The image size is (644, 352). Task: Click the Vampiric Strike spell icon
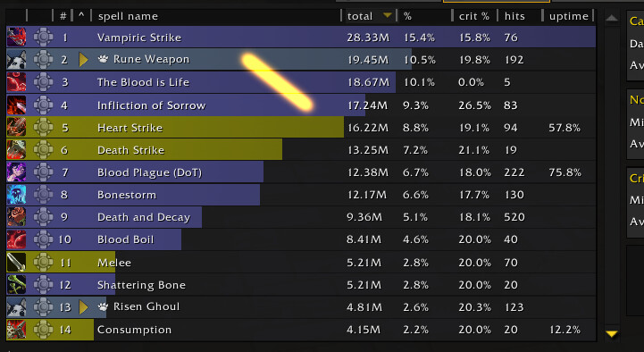(16, 38)
